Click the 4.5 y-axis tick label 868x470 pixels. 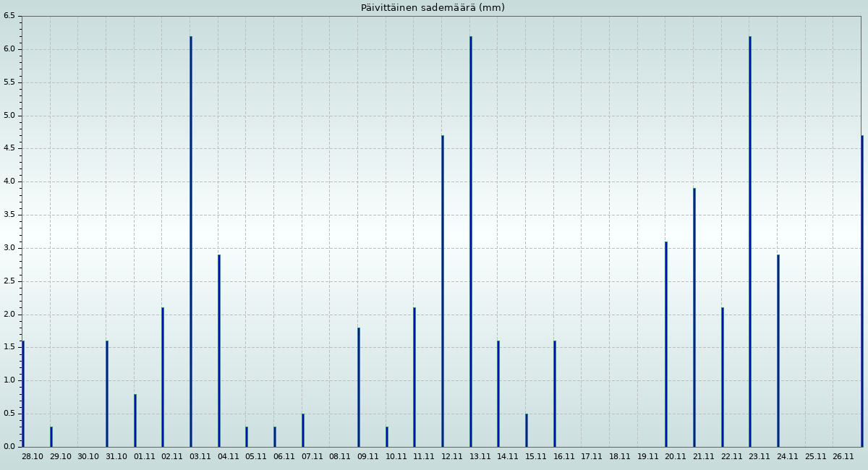pyautogui.click(x=9, y=148)
